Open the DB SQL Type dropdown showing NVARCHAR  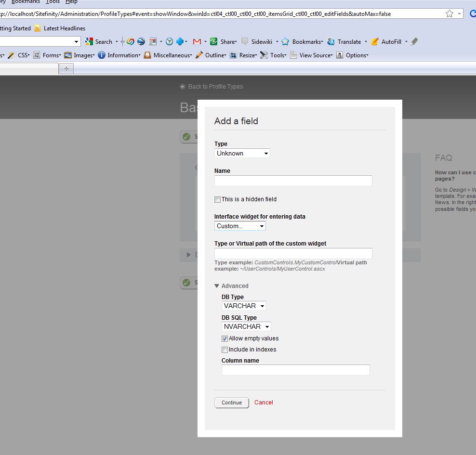246,326
